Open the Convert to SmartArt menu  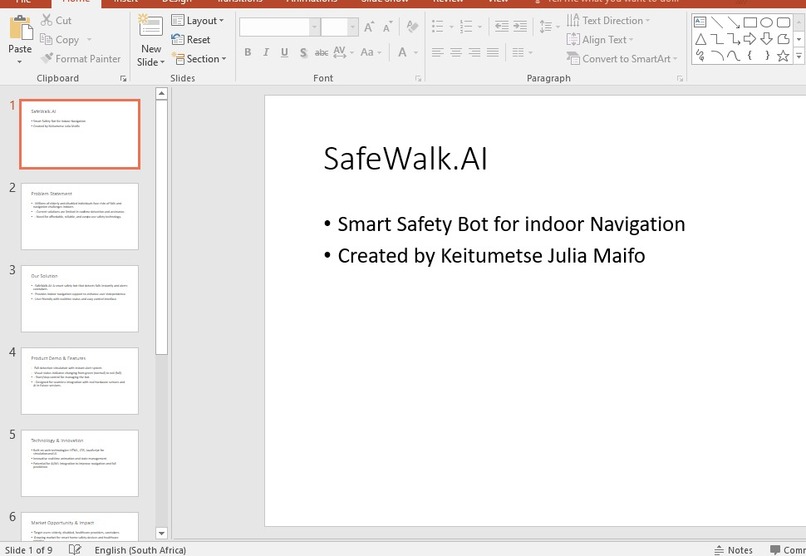[622, 59]
